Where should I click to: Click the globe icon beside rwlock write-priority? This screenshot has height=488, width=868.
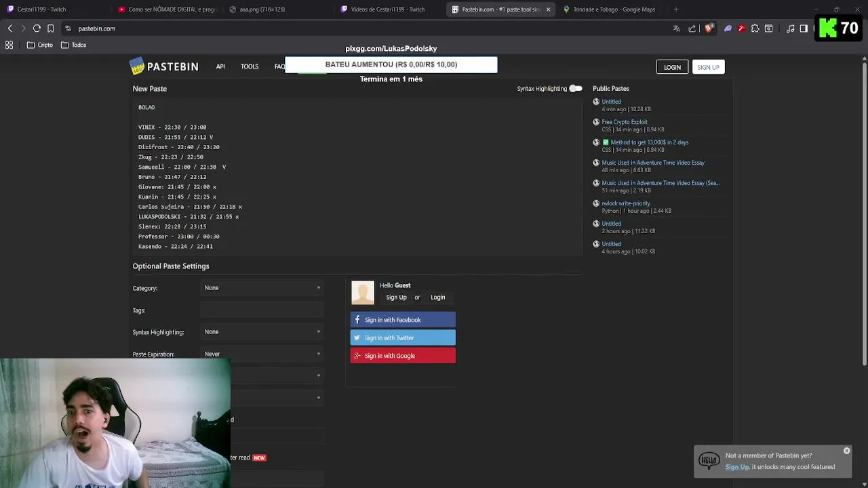[596, 203]
